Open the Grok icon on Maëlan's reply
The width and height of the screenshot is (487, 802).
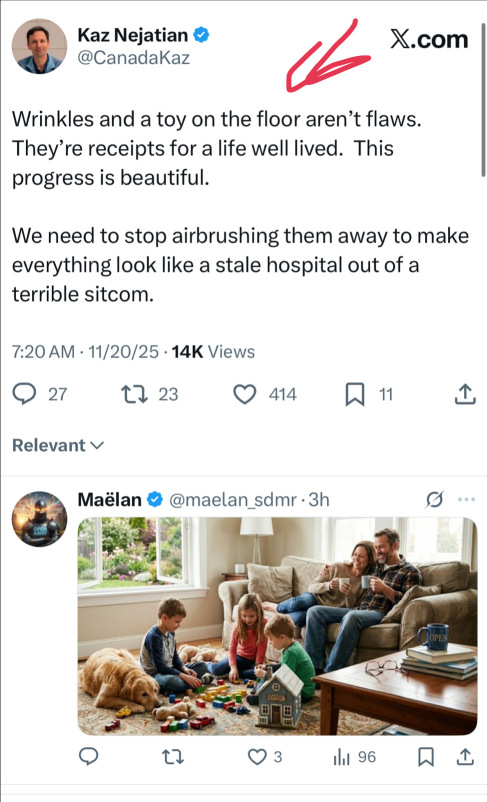click(434, 500)
